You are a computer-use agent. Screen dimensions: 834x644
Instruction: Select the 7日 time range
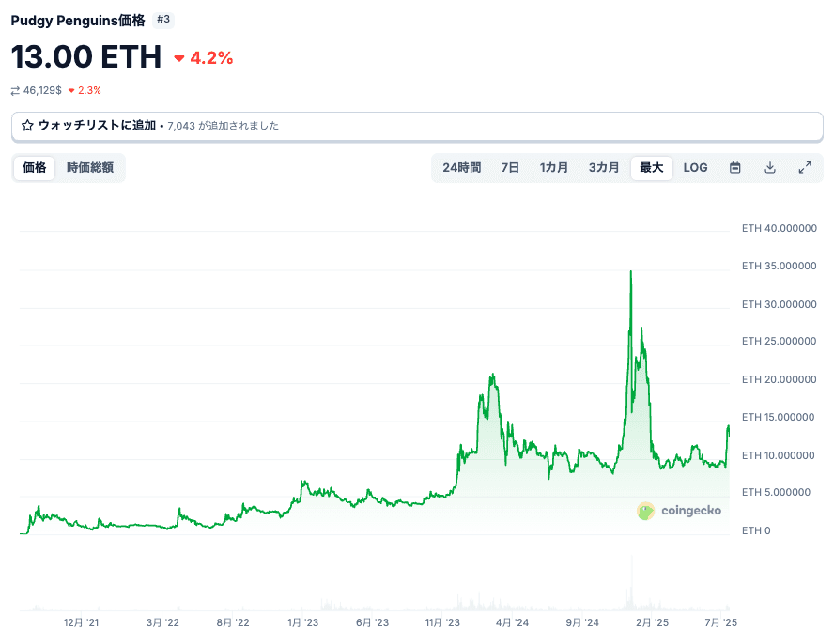(x=510, y=168)
